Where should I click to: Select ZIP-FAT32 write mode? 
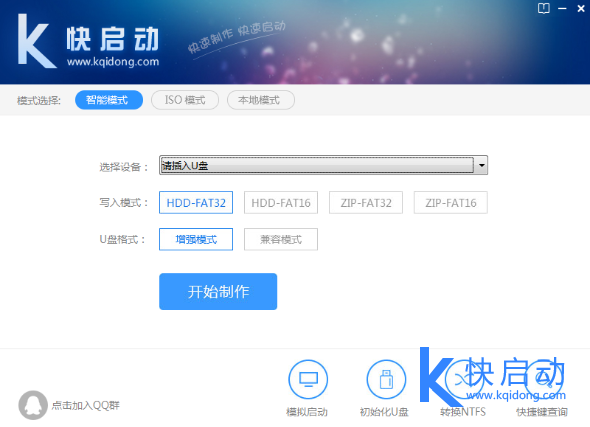366,202
